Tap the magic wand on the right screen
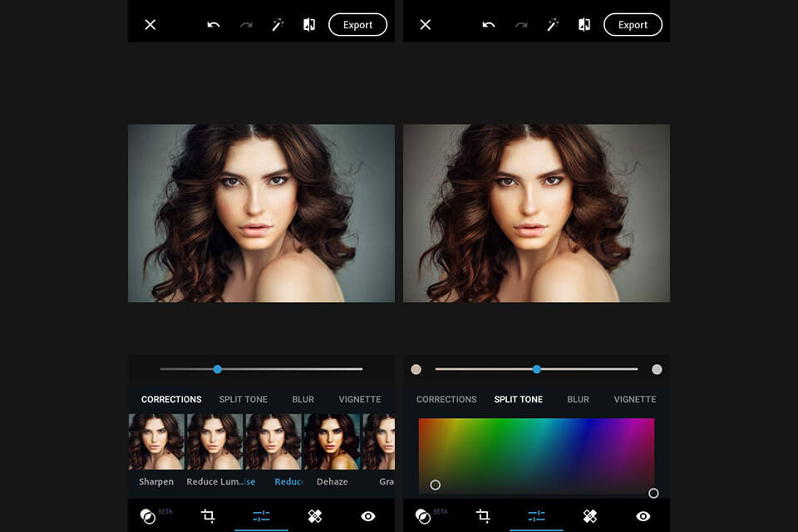 point(553,24)
